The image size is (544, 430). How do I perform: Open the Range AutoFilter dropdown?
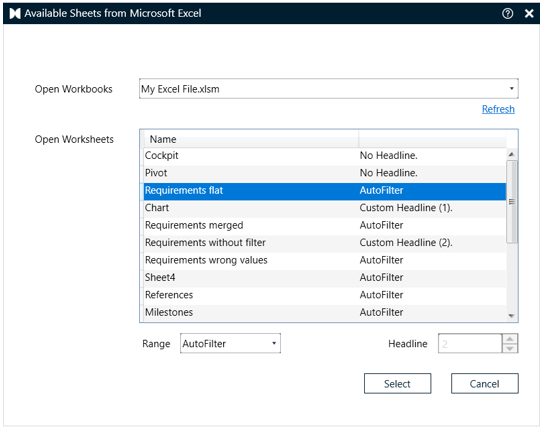(x=230, y=344)
